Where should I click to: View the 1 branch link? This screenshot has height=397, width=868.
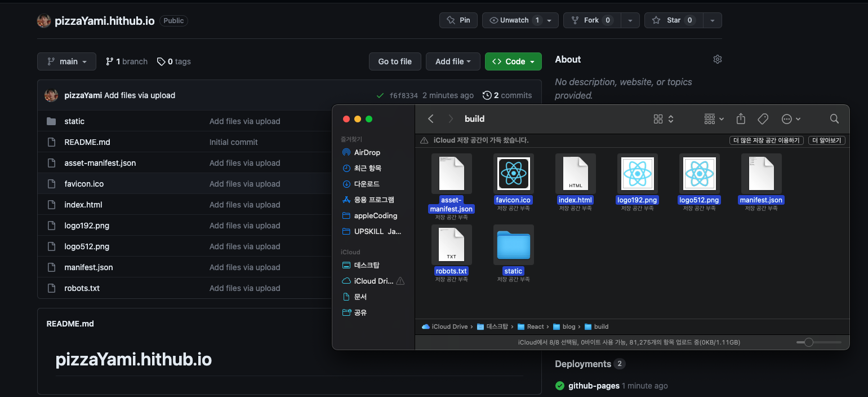click(127, 61)
